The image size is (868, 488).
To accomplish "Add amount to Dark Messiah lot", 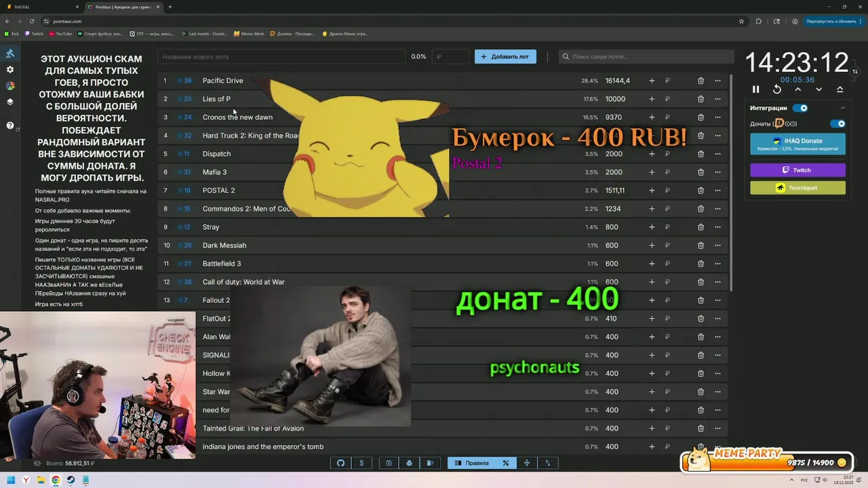I will [652, 245].
